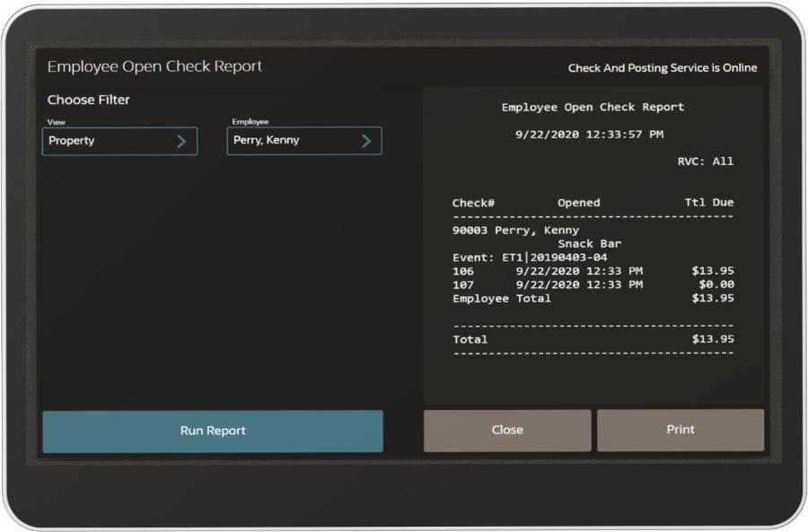Click the final Total label at report bottom
This screenshot has width=808, height=532.
470,339
